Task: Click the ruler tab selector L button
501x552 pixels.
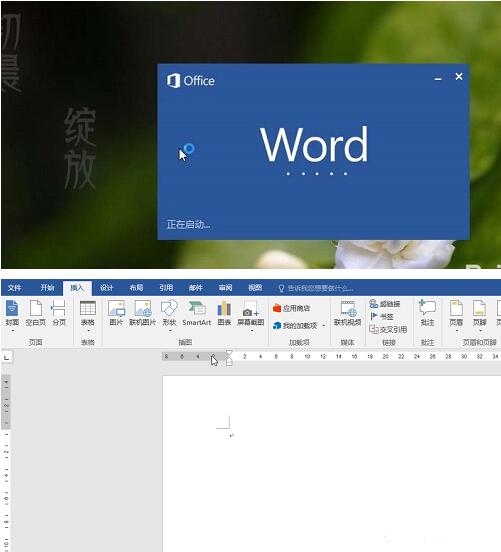Action: (6, 358)
